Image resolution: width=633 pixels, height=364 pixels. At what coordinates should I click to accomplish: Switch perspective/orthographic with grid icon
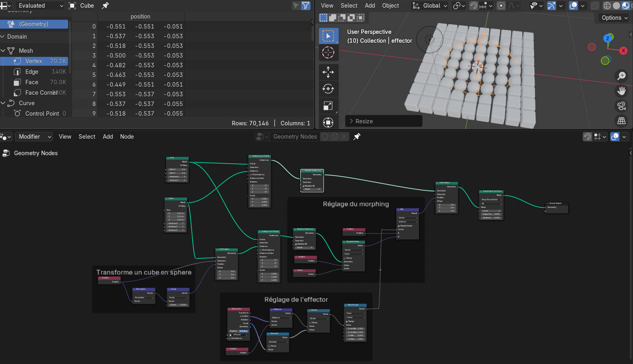click(622, 121)
